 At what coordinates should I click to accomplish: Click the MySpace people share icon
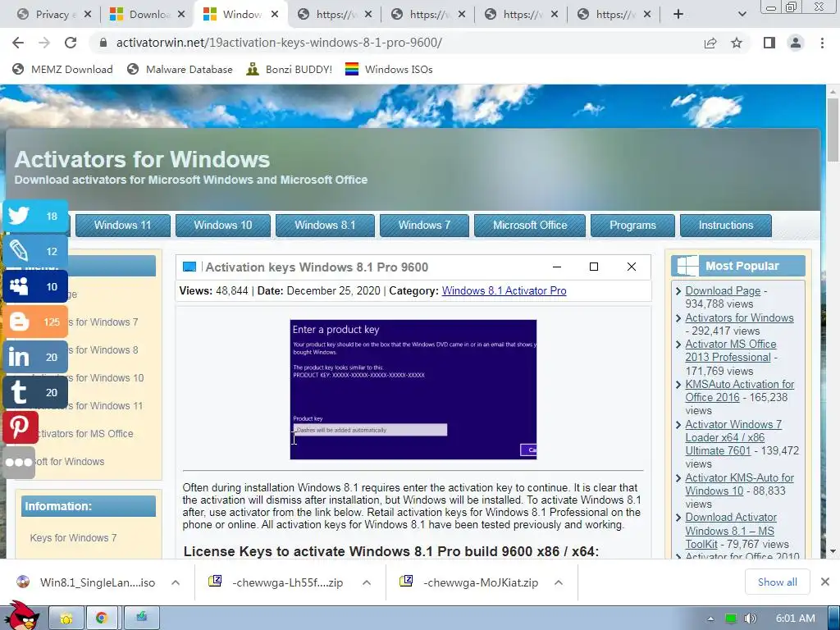[x=35, y=286]
